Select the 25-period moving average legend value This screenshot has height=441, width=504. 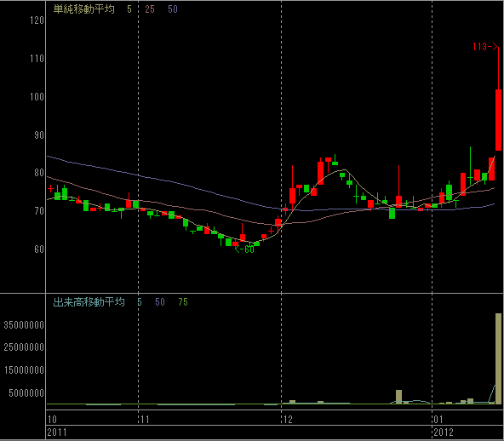150,9
